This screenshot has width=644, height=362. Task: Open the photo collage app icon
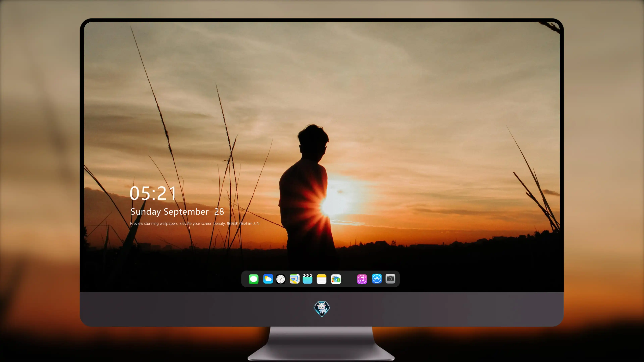pos(336,279)
